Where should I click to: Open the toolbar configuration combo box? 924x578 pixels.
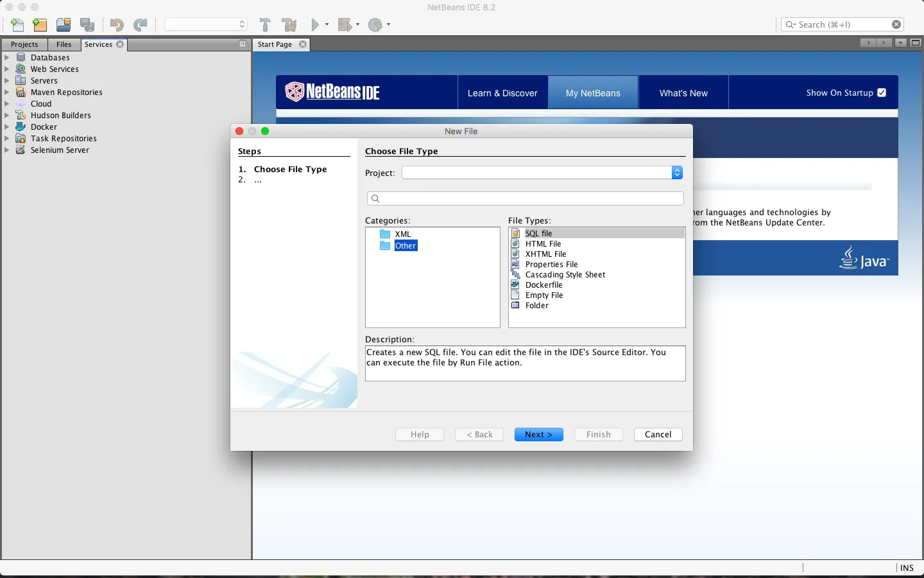[206, 24]
